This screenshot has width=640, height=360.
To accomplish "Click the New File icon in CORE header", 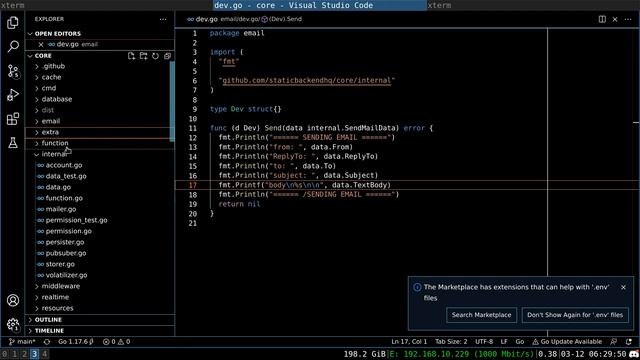I will pos(131,56).
